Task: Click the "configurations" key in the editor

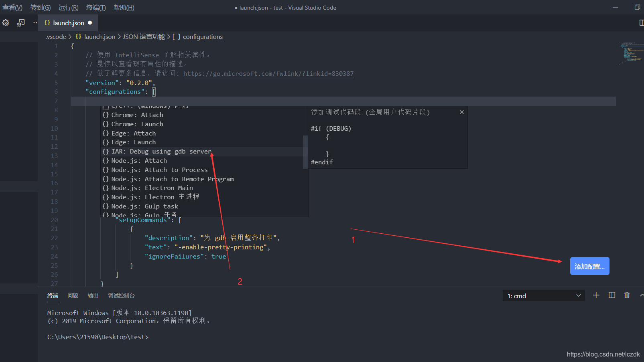Action: pyautogui.click(x=115, y=92)
